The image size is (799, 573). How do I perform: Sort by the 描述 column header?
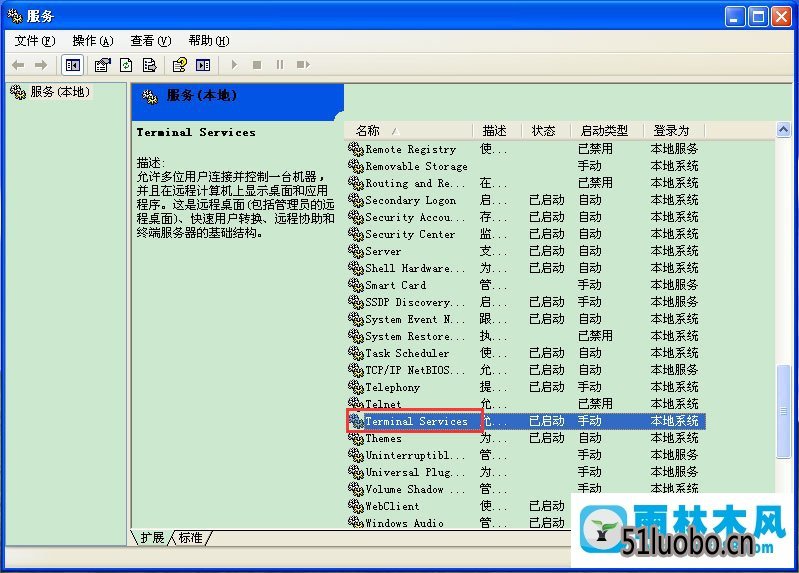coord(497,131)
